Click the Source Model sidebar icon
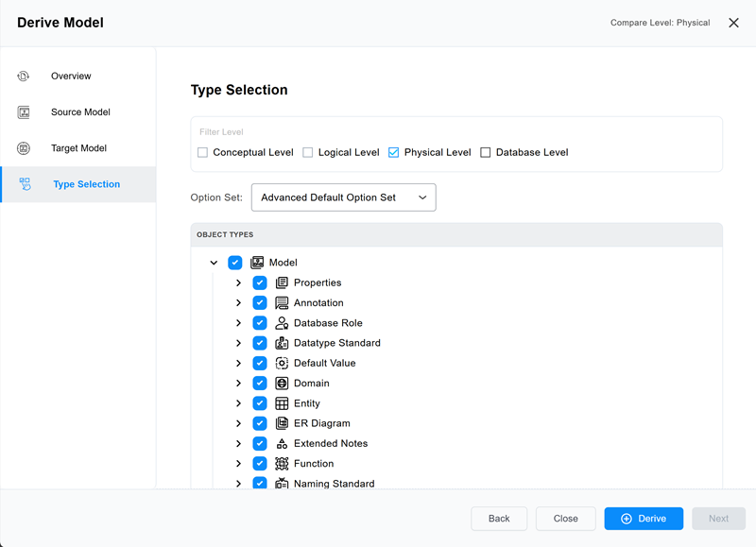Image resolution: width=756 pixels, height=547 pixels. [23, 112]
